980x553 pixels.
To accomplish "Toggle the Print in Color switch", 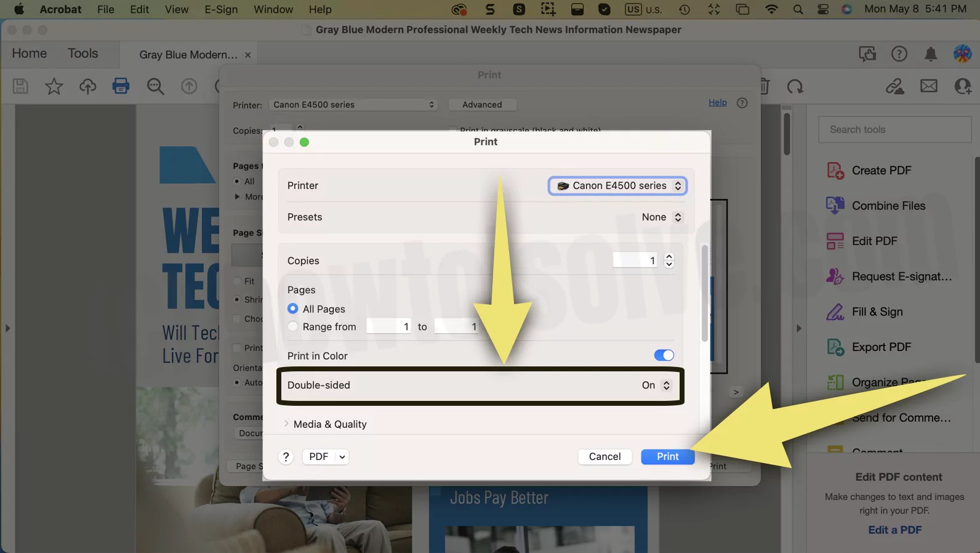I will pos(664,355).
